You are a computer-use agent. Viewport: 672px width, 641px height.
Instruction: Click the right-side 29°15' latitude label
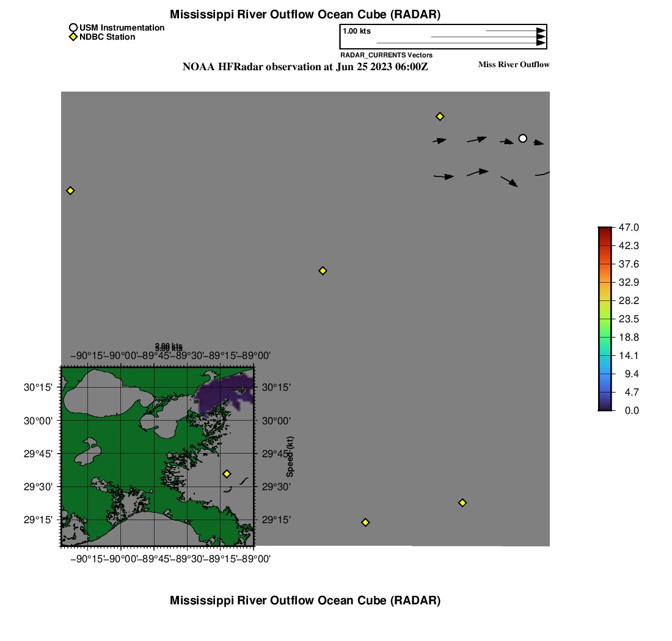tap(276, 520)
